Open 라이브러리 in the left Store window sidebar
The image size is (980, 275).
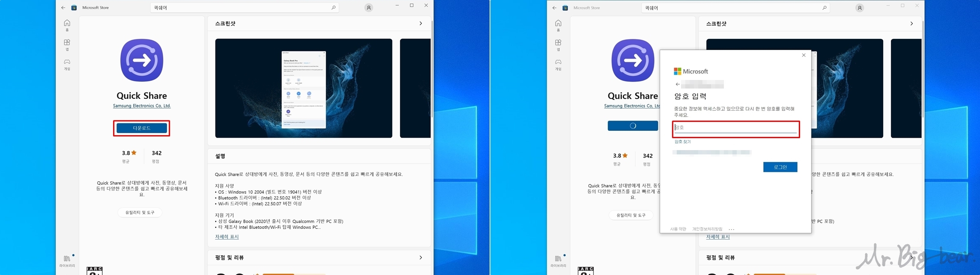point(67,261)
